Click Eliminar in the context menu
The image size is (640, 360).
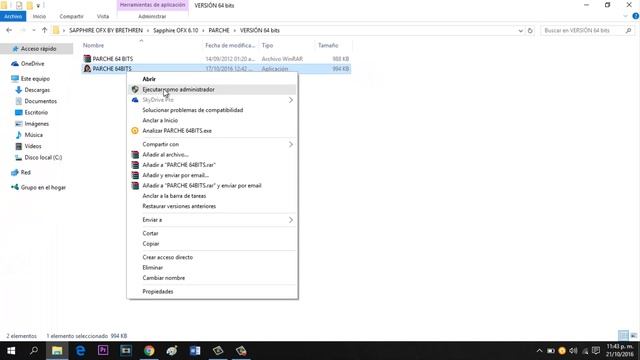pyautogui.click(x=212, y=268)
